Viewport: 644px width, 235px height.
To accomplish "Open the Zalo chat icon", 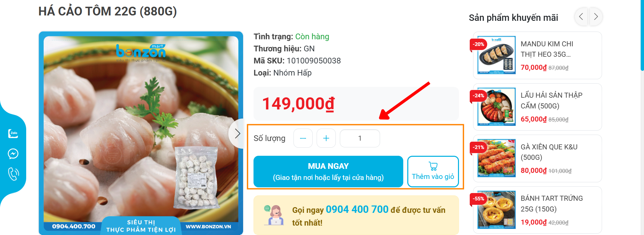I will (x=13, y=133).
